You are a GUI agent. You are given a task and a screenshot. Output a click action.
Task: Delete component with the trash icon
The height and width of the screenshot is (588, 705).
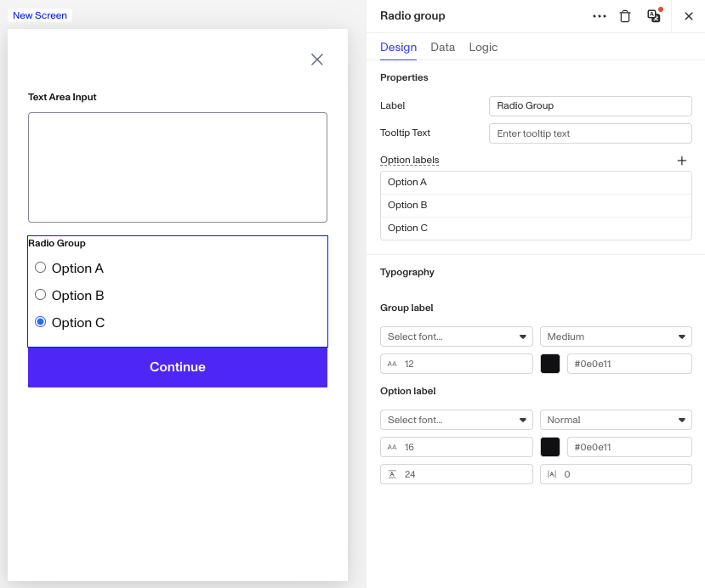625,16
